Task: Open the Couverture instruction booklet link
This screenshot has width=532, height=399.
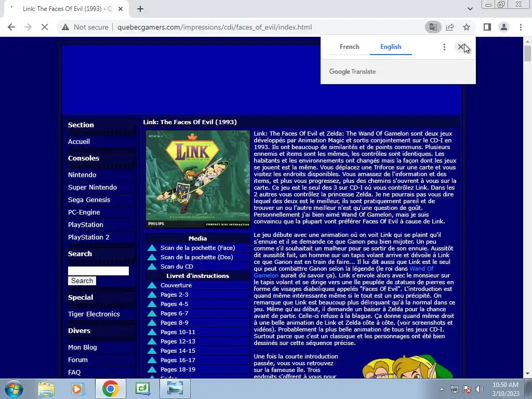Action: click(x=176, y=285)
